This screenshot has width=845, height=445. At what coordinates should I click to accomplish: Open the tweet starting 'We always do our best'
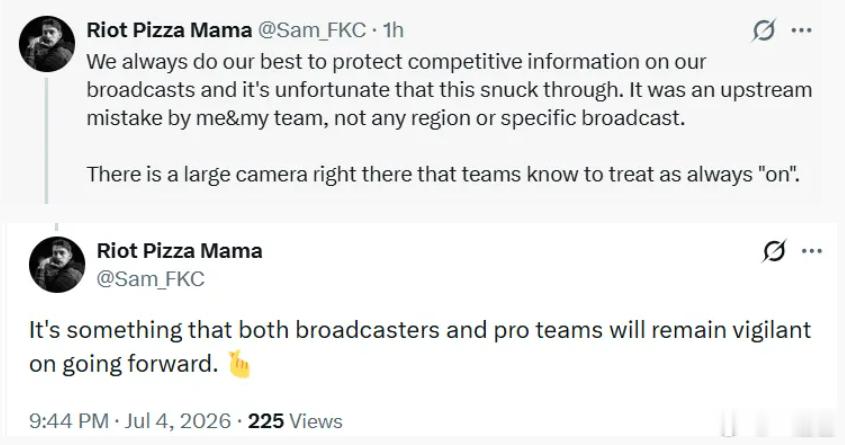449,89
